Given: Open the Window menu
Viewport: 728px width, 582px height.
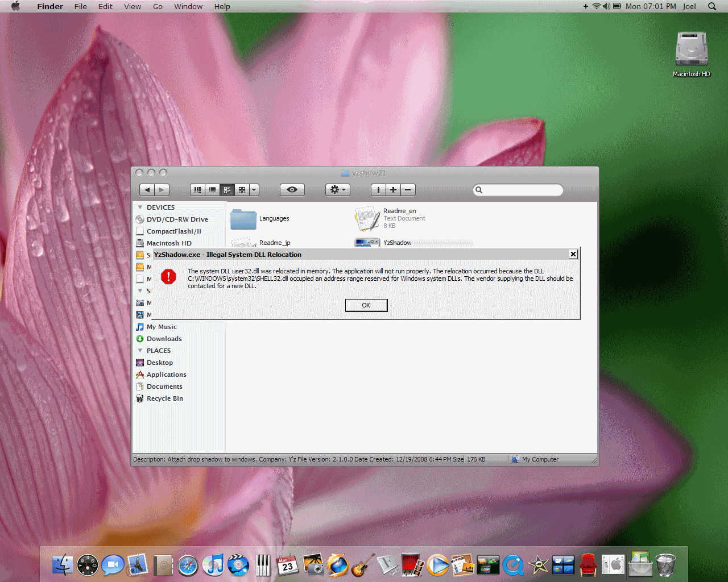Looking at the screenshot, I should coord(188,6).
